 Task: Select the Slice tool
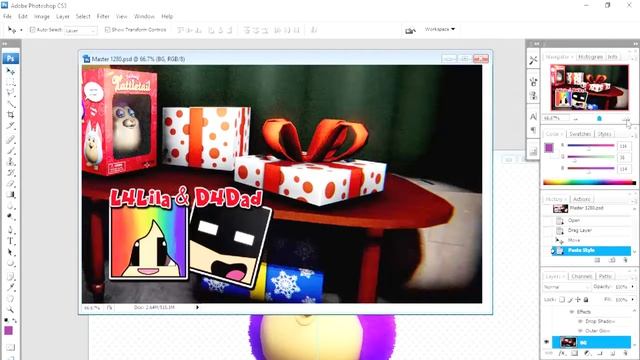click(10, 125)
